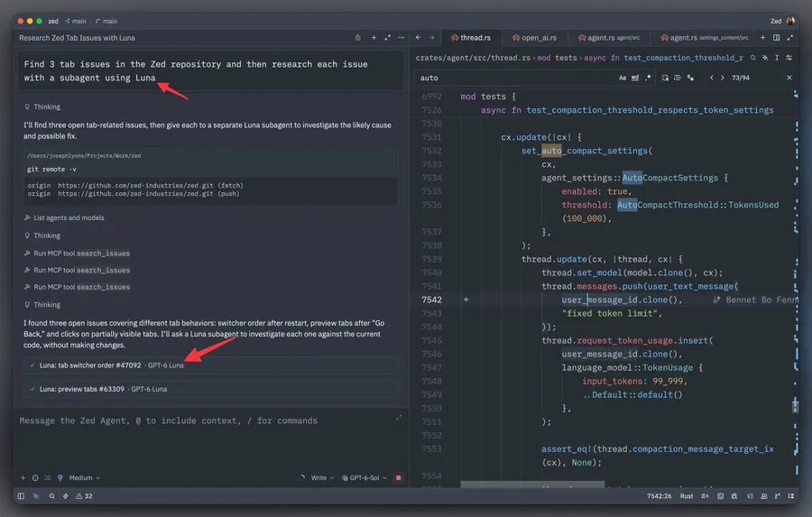The height and width of the screenshot is (517, 812).
Task: Open the outline panel from status bar
Action: (750, 495)
